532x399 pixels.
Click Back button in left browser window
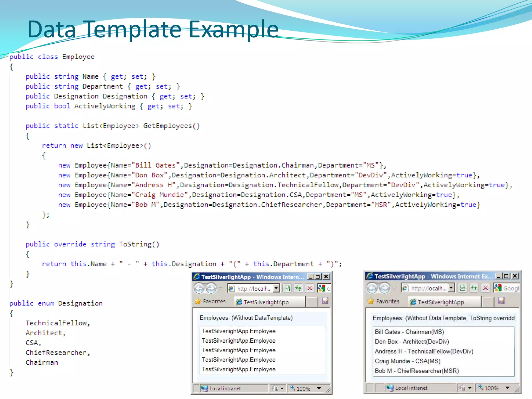click(199, 288)
